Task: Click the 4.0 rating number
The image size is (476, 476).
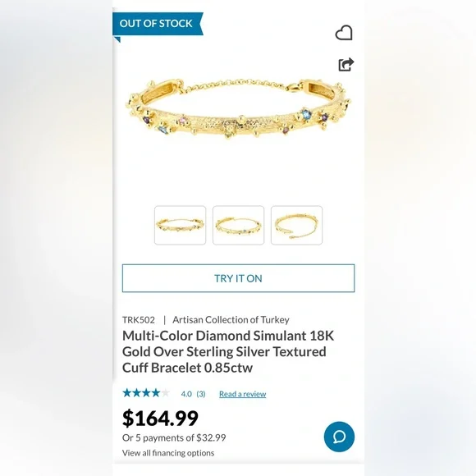Action: pyautogui.click(x=186, y=394)
